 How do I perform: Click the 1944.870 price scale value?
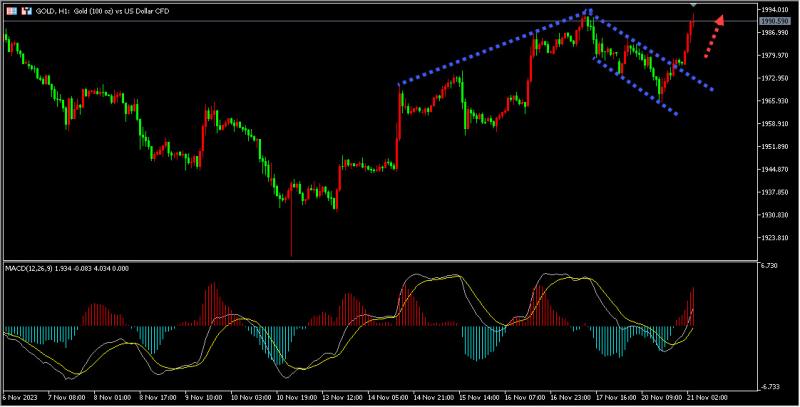pos(776,169)
